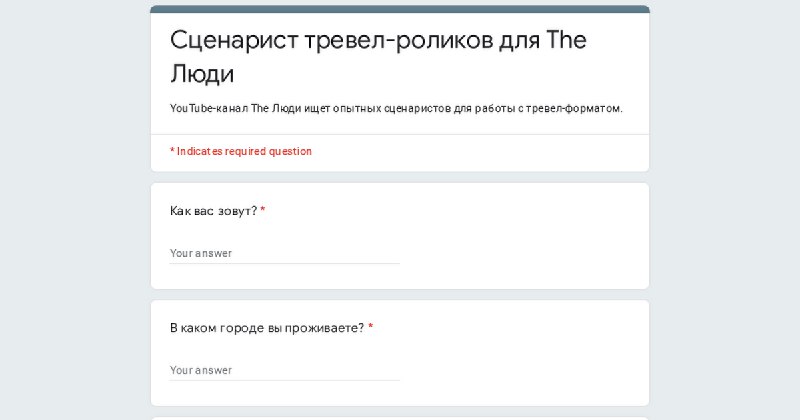Viewport: 800px width, 420px height.
Task: Click the "В каком городе вы проживаете?" label
Action: click(267, 328)
